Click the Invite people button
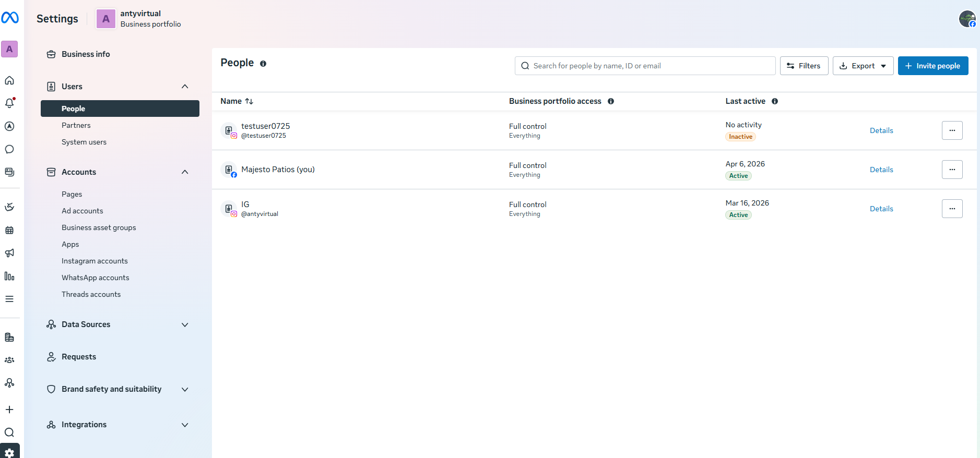Viewport: 980px width, 458px height. tap(933, 66)
